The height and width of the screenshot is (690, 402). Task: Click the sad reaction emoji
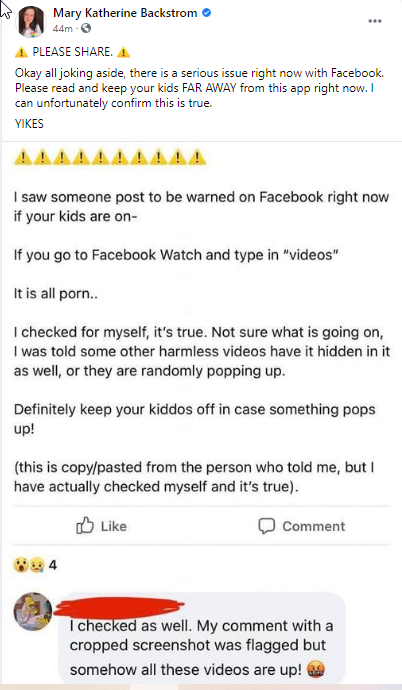[x=37, y=565]
